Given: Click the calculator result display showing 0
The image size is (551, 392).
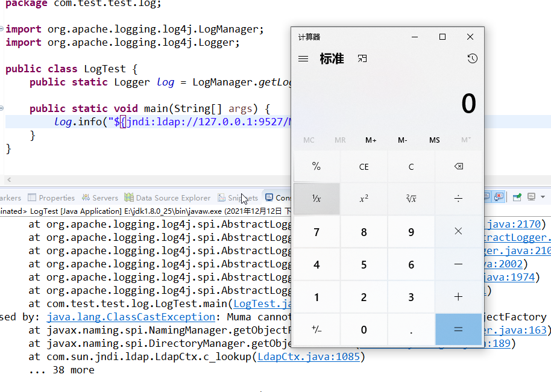Looking at the screenshot, I should [x=469, y=104].
